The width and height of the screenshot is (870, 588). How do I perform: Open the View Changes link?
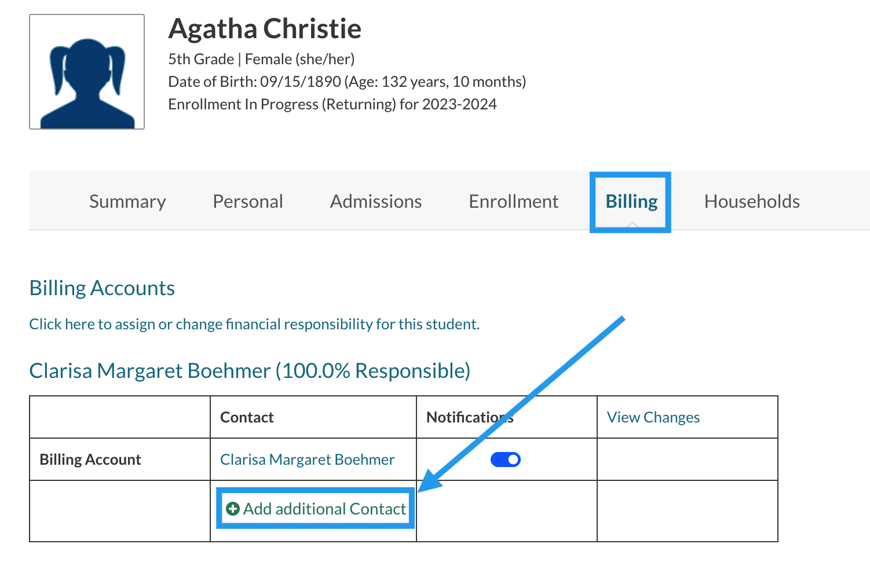point(653,417)
